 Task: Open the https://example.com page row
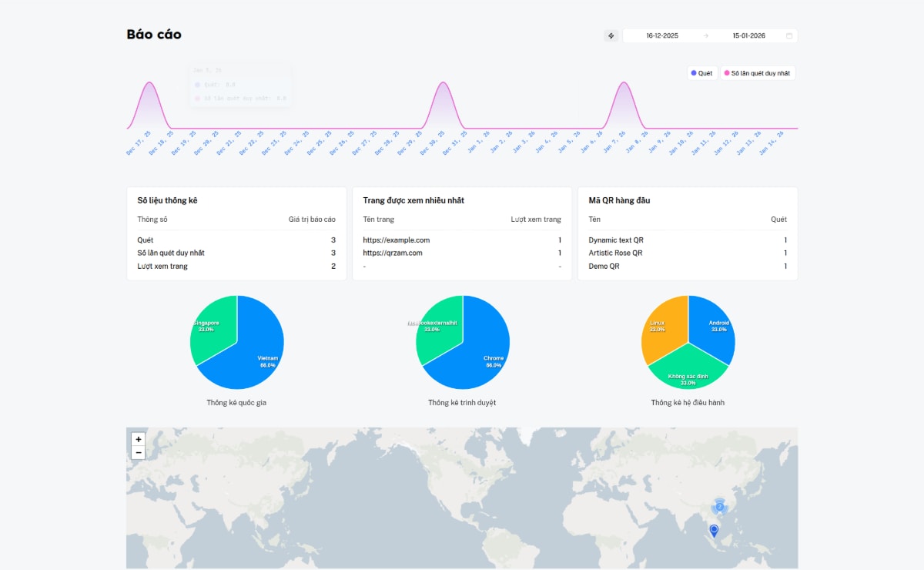397,240
